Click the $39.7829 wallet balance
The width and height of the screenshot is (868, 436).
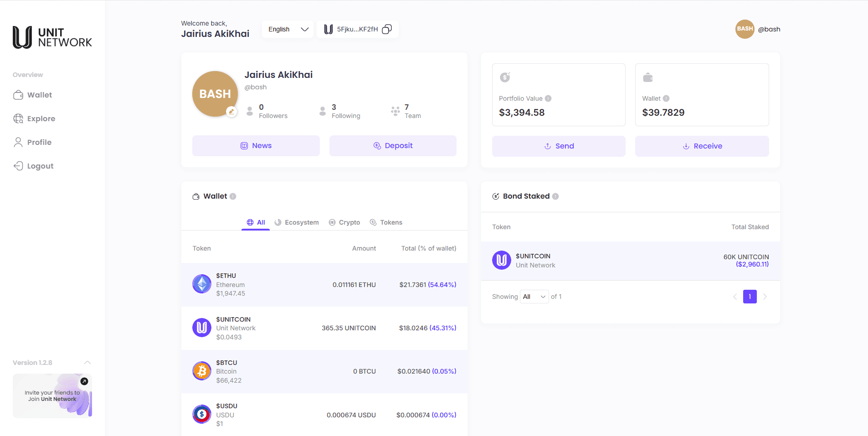click(x=663, y=113)
